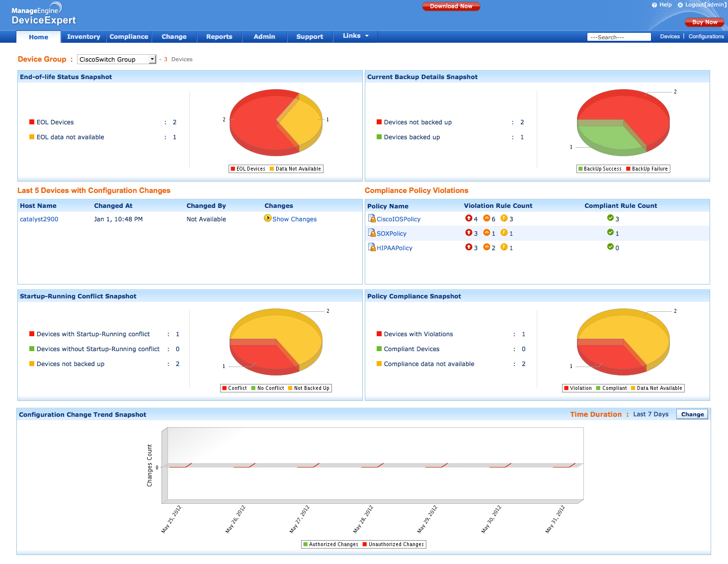Click 'Devices with Violations' label
728x564 pixels.
[x=418, y=334]
